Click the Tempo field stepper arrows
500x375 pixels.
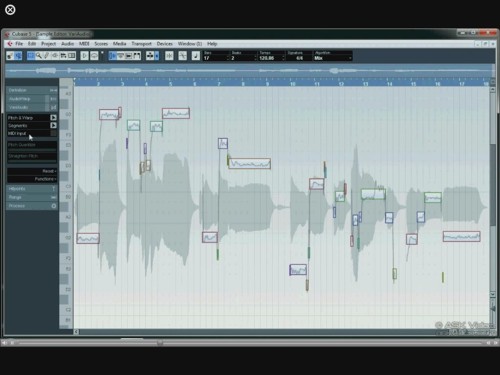pos(283,58)
